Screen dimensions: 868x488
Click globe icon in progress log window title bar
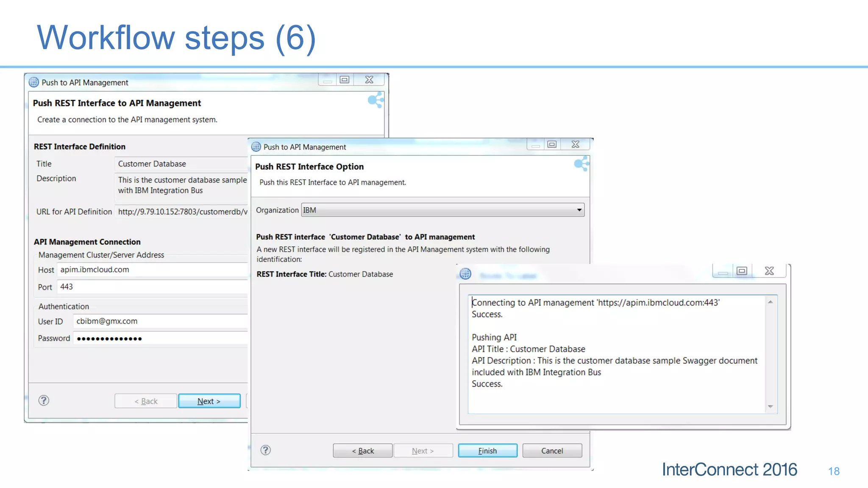point(465,274)
